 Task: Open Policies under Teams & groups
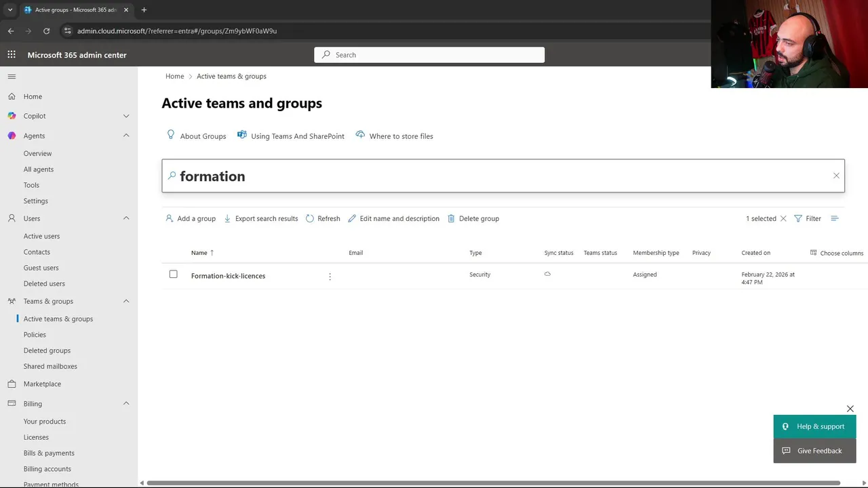point(35,334)
